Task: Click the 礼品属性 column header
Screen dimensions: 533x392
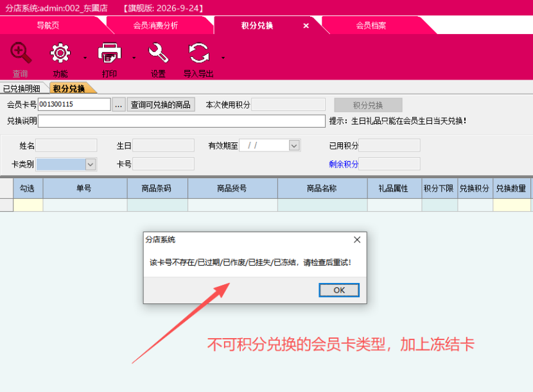Action: [x=394, y=189]
